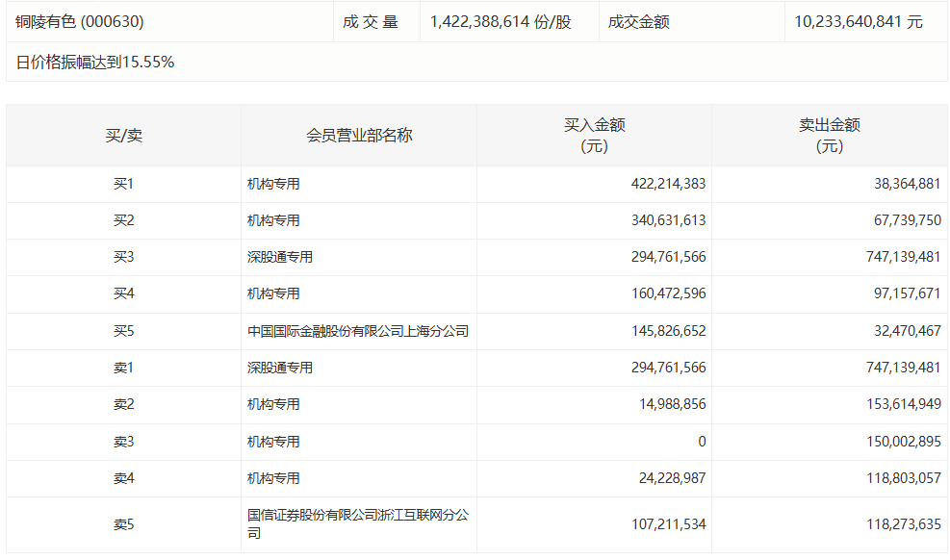Screen dimensions: 950x560
Task: Select the volume value 1,422,388,614 份/股
Action: pyautogui.click(x=501, y=21)
